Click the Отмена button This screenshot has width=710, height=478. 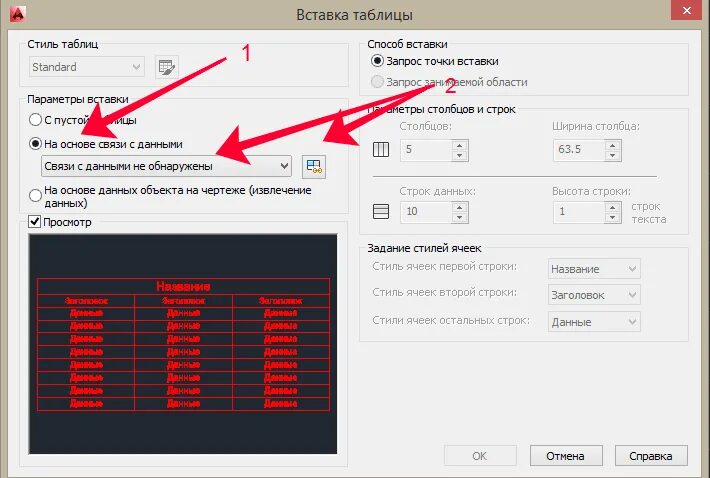(566, 455)
